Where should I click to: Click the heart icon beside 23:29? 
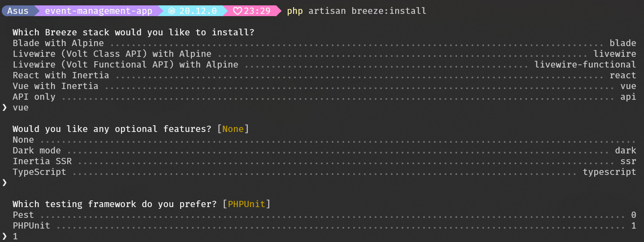click(x=238, y=11)
